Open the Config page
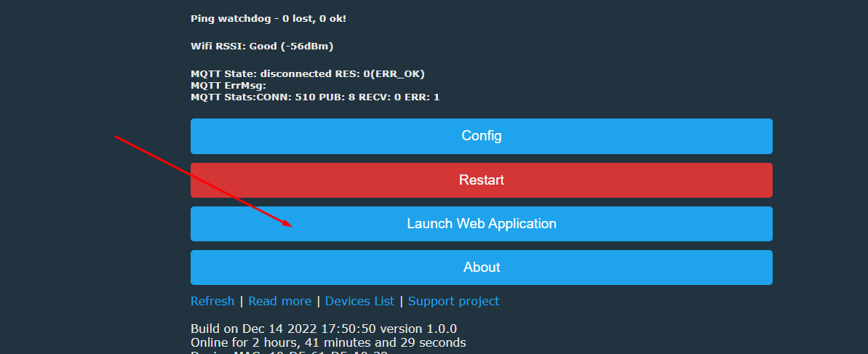Viewport: 868px width, 354px height. [481, 136]
